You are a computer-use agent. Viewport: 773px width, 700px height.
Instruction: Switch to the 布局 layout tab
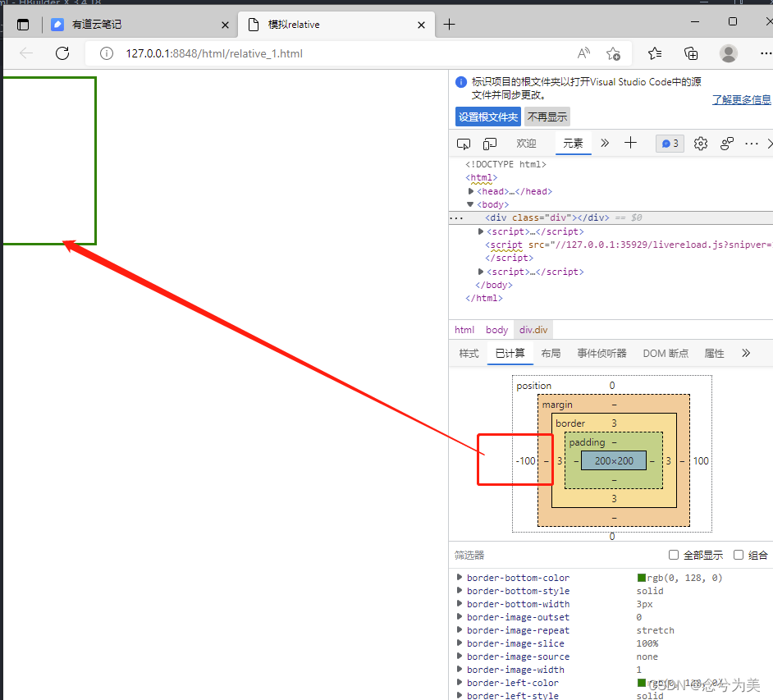[x=551, y=354]
